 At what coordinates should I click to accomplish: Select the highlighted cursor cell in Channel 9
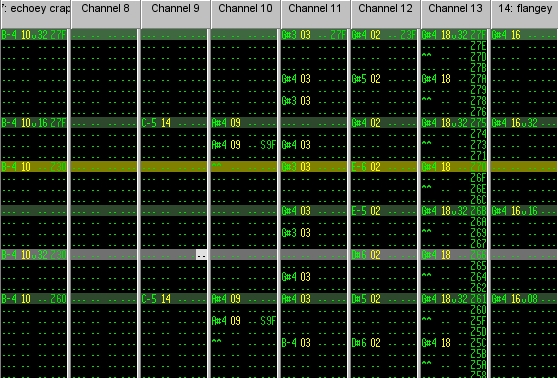201,255
